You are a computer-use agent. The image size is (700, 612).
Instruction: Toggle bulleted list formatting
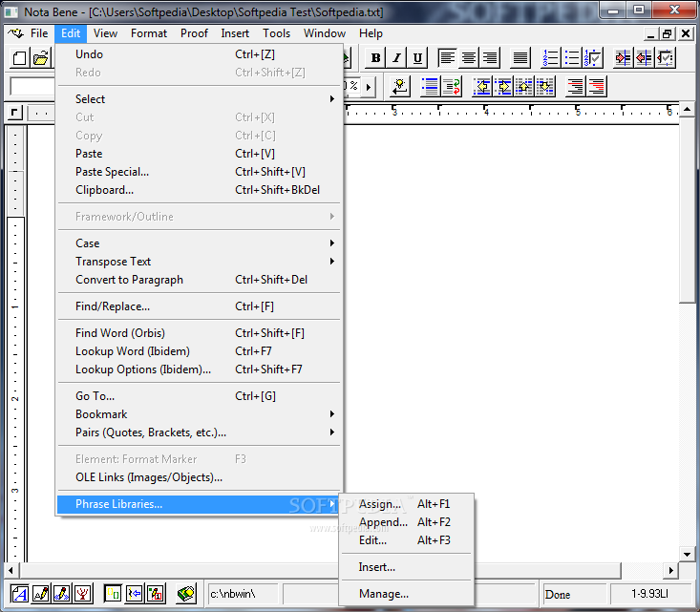pos(572,58)
